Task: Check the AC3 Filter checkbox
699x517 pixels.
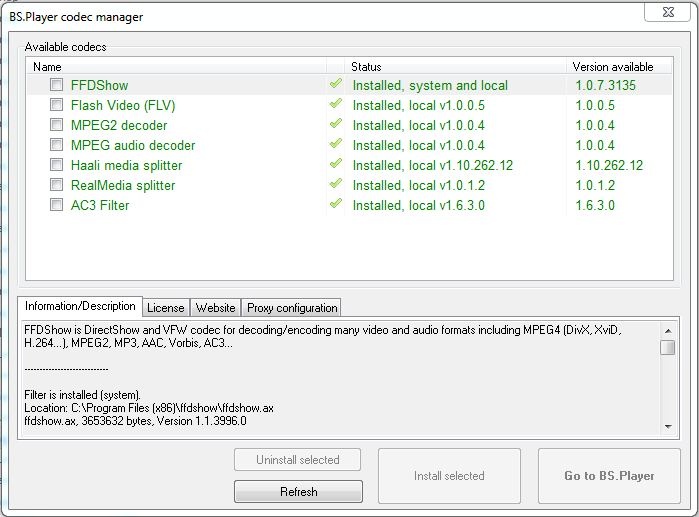Action: pyautogui.click(x=57, y=205)
